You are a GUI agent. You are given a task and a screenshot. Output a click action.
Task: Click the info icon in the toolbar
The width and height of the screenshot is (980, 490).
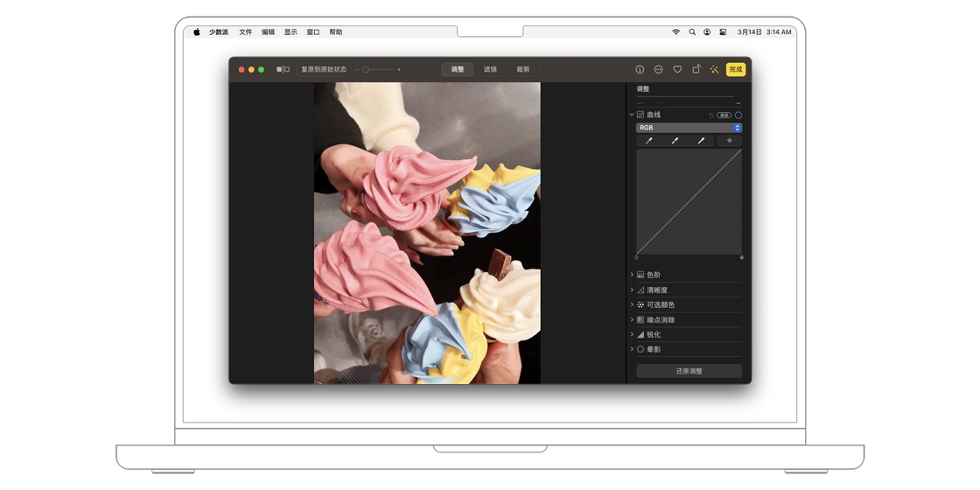tap(640, 69)
